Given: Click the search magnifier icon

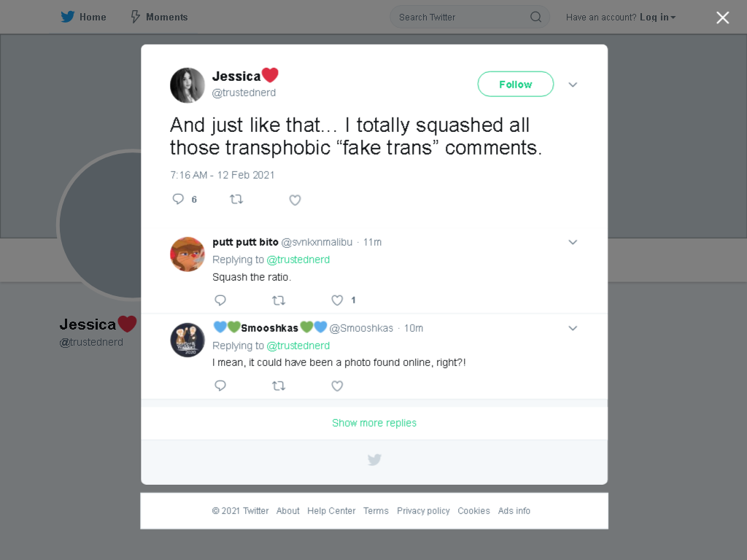Looking at the screenshot, I should [535, 17].
